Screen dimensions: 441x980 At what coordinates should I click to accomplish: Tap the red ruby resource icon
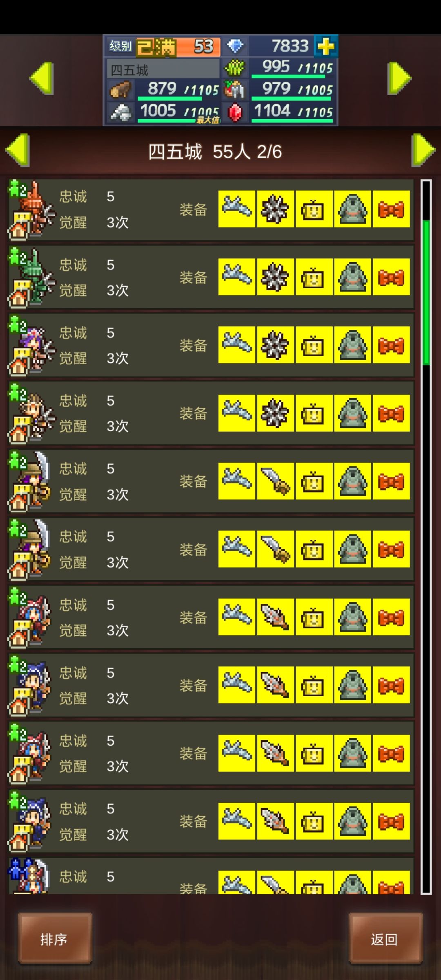(x=235, y=112)
